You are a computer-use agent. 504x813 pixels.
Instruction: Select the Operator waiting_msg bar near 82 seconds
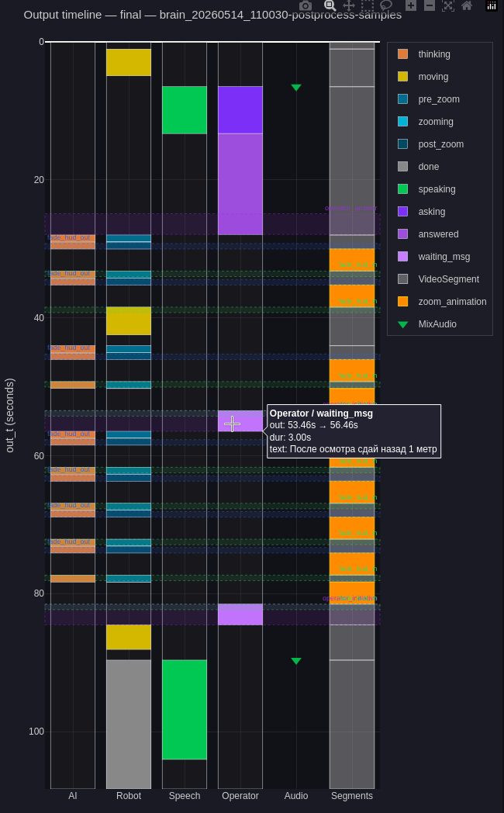tap(240, 614)
